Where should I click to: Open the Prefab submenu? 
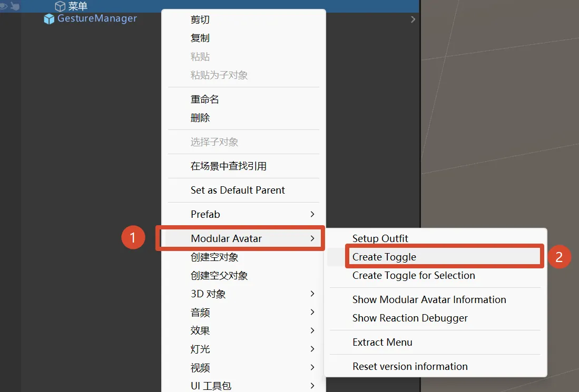pos(244,214)
